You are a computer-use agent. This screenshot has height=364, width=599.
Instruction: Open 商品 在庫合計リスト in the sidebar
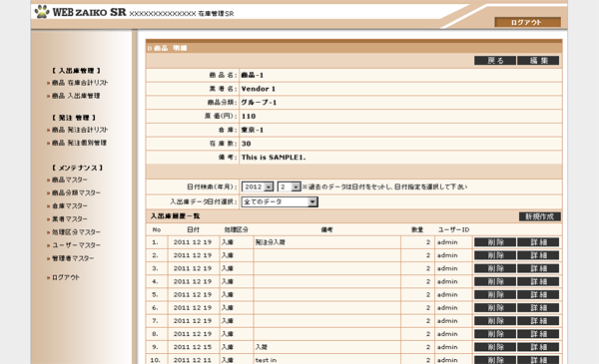[80, 83]
